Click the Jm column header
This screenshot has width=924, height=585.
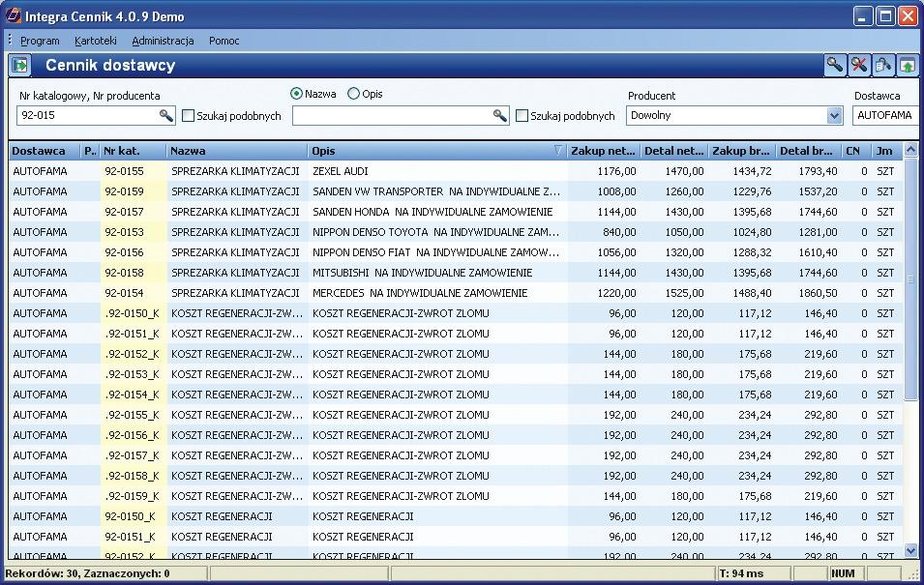(x=885, y=151)
